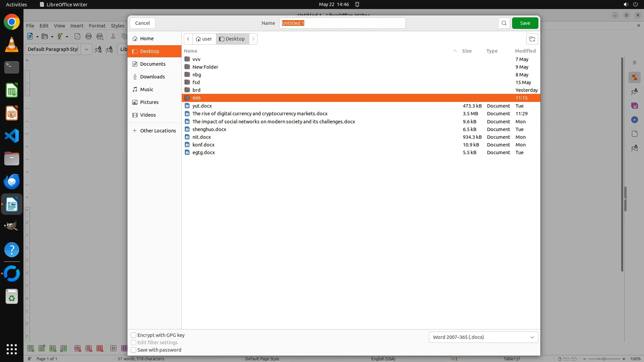Screen dimensions: 644x362
Task: Click the create new folder icon
Action: (532, 39)
